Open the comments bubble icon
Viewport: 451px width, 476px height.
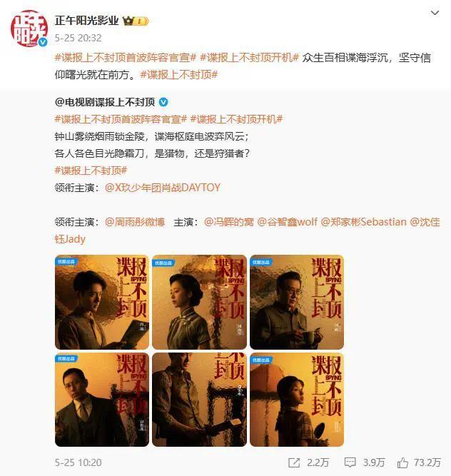pos(350,462)
